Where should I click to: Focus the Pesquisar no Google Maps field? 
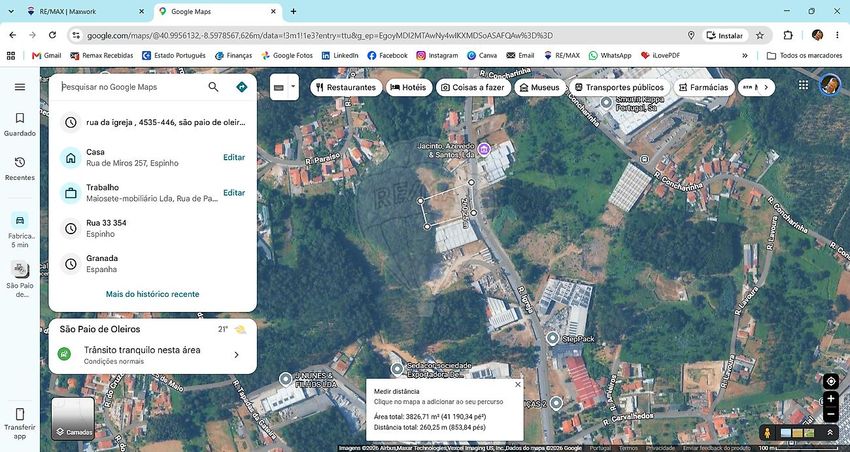130,87
